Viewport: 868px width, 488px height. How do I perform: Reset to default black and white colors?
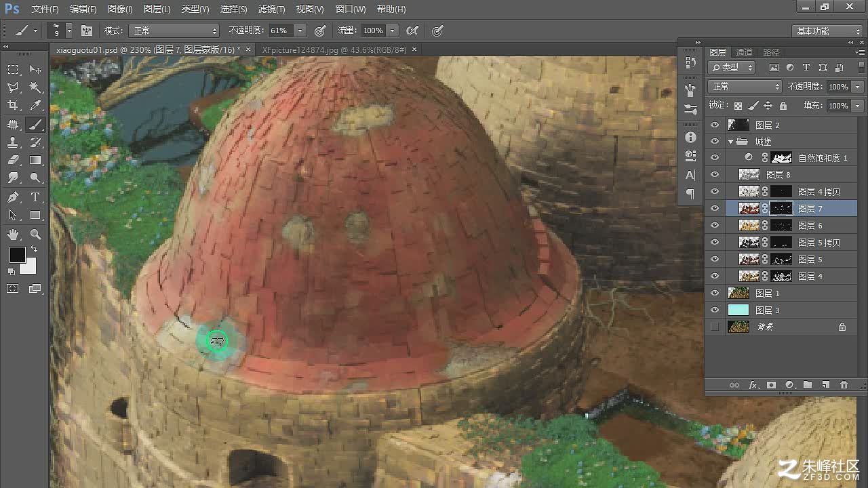point(12,272)
